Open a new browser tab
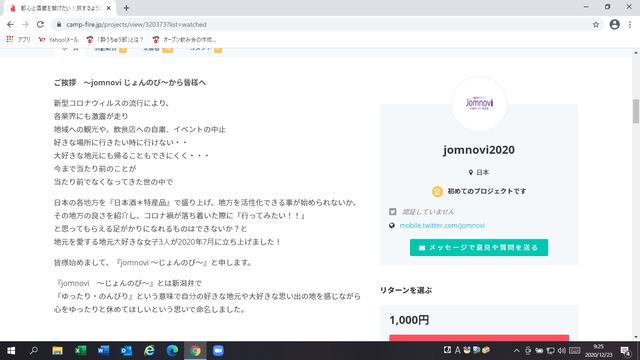The width and height of the screenshot is (640, 360). pos(126,8)
